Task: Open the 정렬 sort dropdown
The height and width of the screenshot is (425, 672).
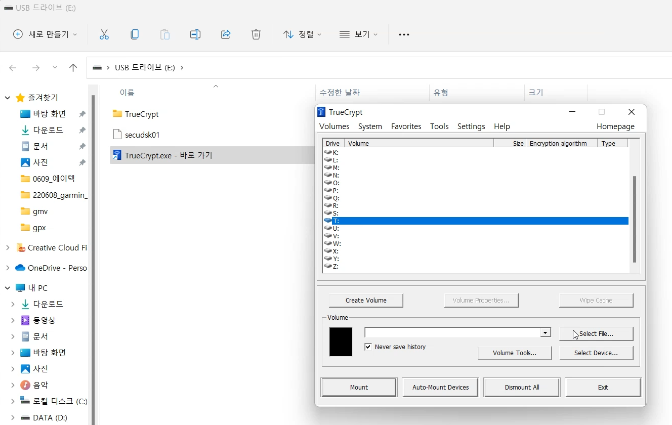Action: click(x=302, y=34)
